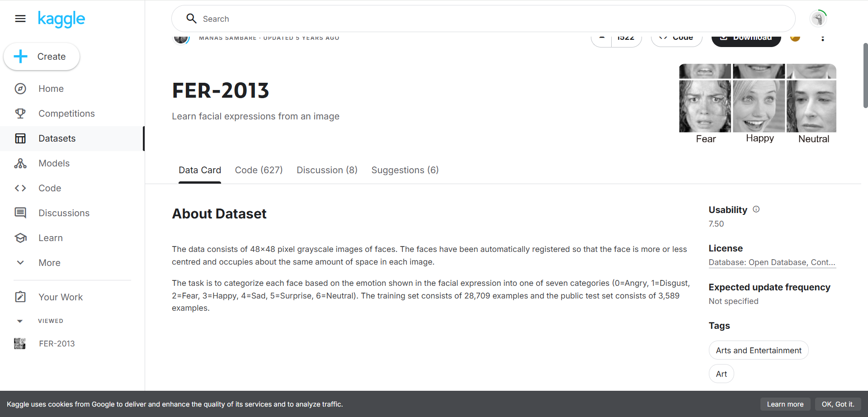Click the Expected update frequency heading
This screenshot has width=868, height=417.
click(x=769, y=287)
